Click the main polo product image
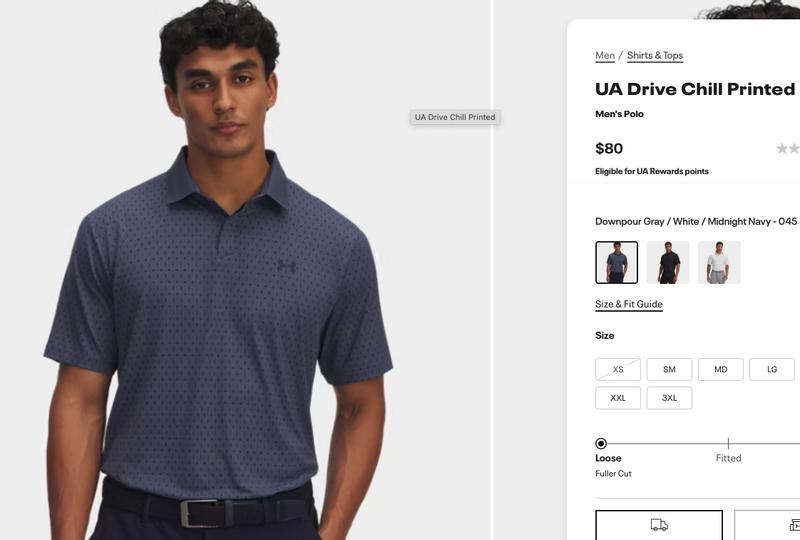 (x=245, y=270)
